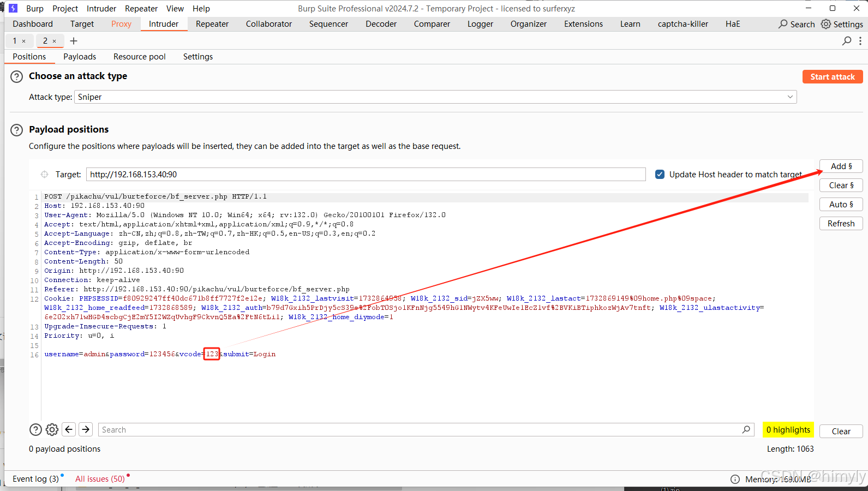868x491 pixels.
Task: Click the Refresh button
Action: click(x=841, y=224)
